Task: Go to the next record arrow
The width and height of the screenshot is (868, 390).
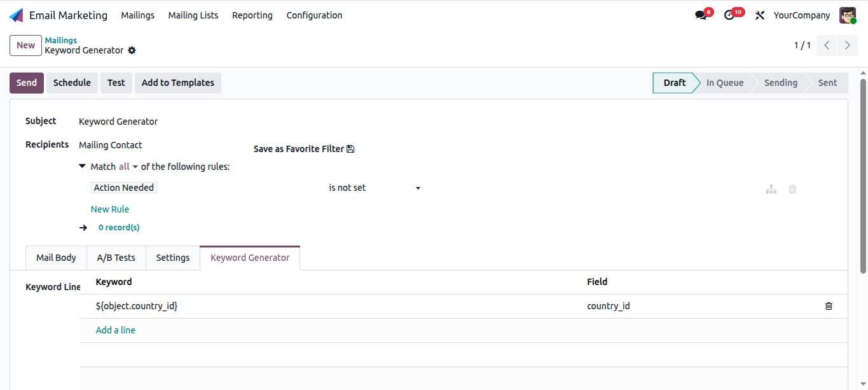Action: click(847, 45)
